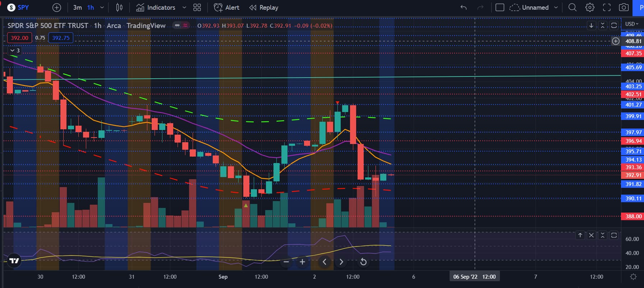Screen dimensions: 644x288
Task: Click the 396.94 red price label
Action: pyautogui.click(x=633, y=141)
